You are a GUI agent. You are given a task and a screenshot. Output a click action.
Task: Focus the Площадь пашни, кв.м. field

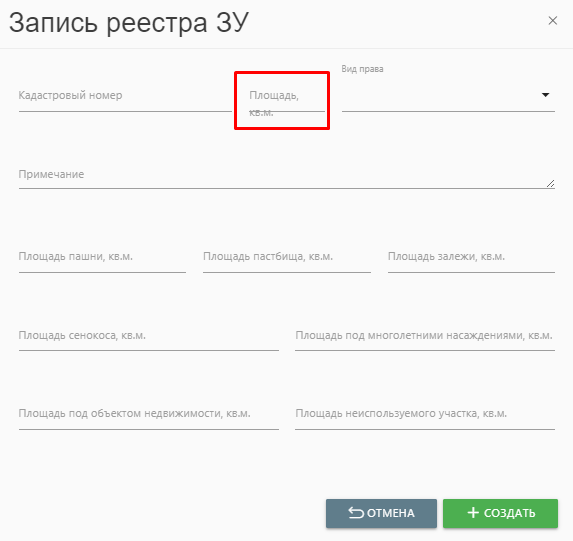(102, 257)
